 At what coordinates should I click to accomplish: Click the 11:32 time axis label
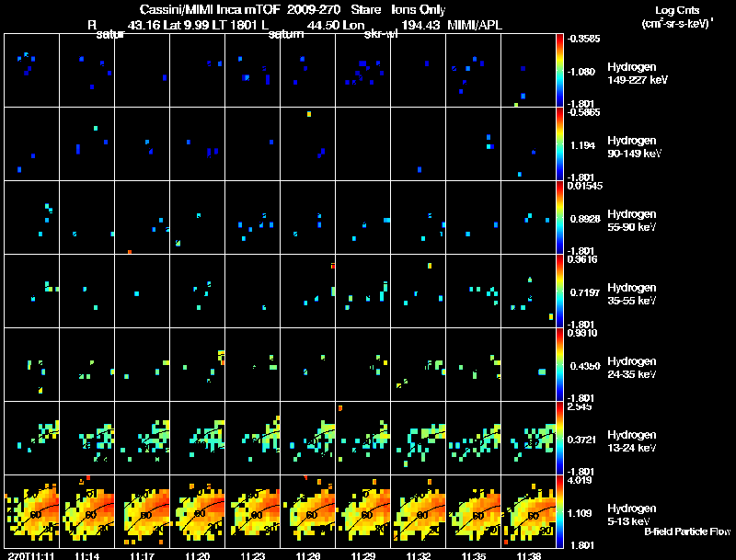click(419, 556)
